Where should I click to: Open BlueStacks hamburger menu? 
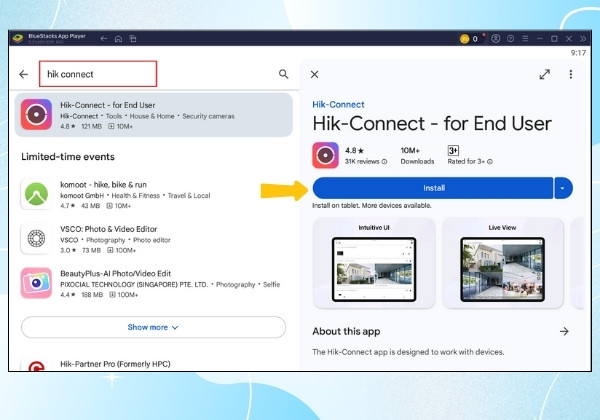(x=525, y=39)
